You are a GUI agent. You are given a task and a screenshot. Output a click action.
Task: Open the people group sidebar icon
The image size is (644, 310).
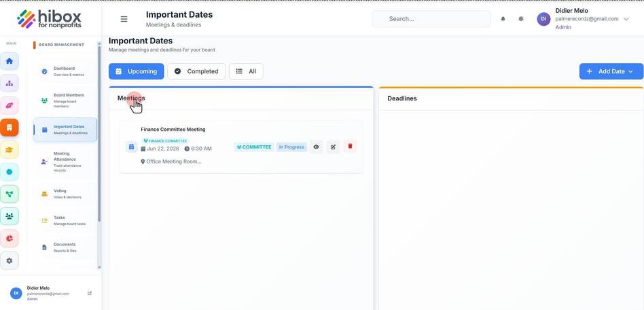pos(10,216)
